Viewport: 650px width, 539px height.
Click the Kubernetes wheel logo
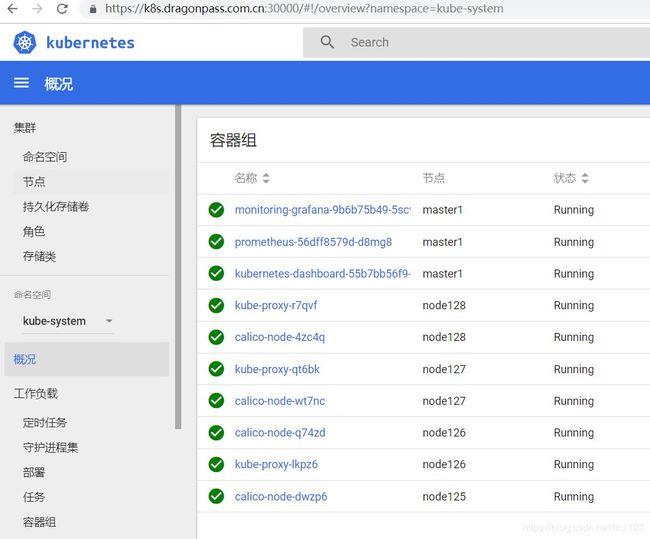click(25, 42)
